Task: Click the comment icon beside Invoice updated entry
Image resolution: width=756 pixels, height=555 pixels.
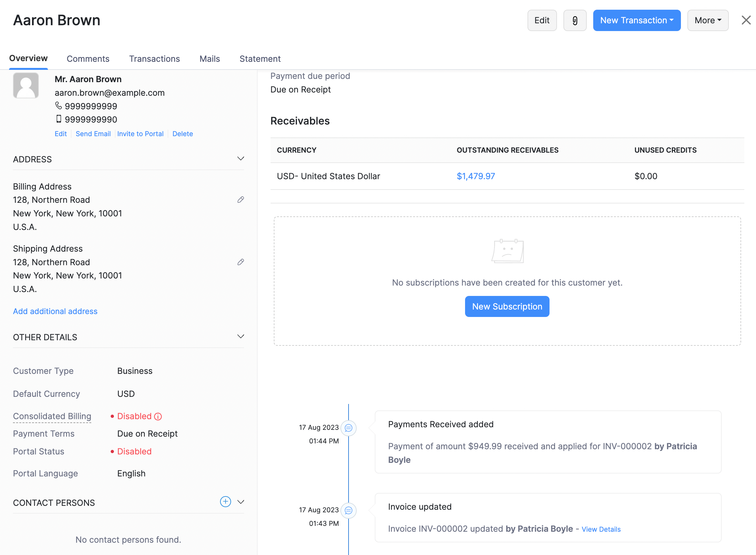Action: [349, 510]
